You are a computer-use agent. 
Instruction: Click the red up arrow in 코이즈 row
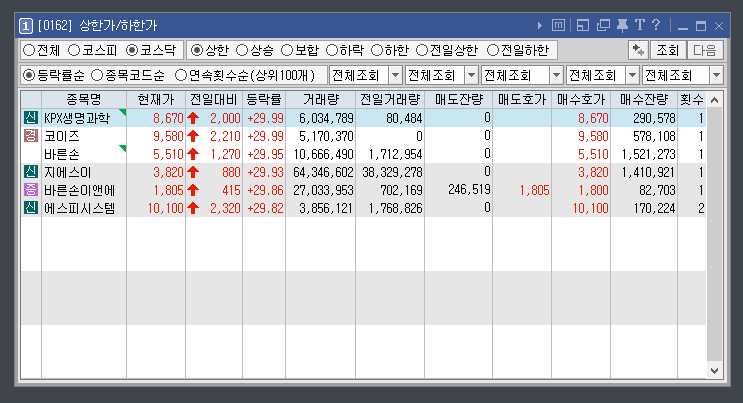193,136
